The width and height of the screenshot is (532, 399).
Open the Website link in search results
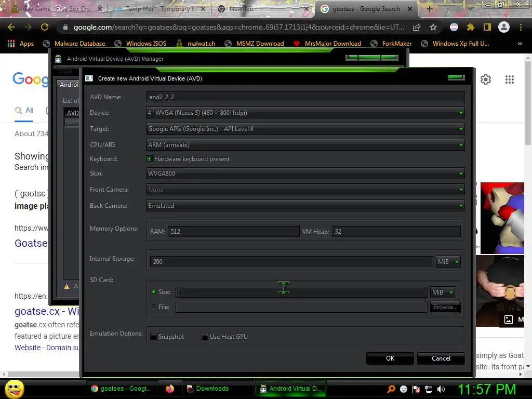(x=28, y=348)
